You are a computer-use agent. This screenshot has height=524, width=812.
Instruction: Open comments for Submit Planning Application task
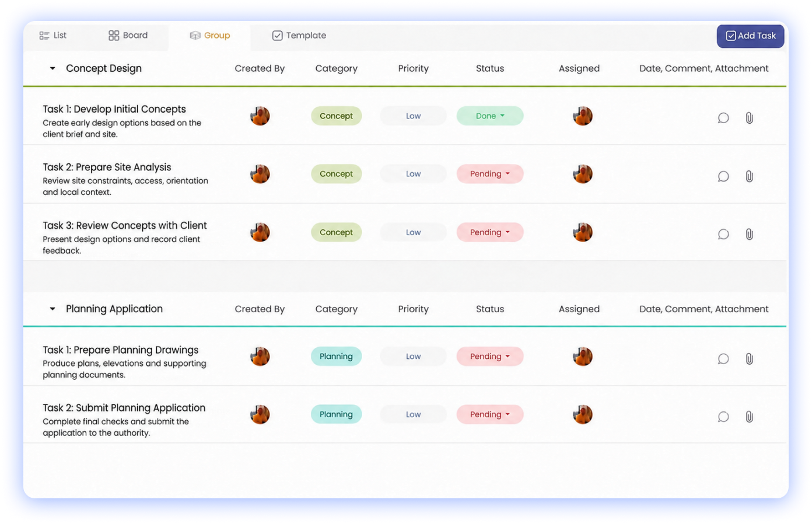[723, 417]
